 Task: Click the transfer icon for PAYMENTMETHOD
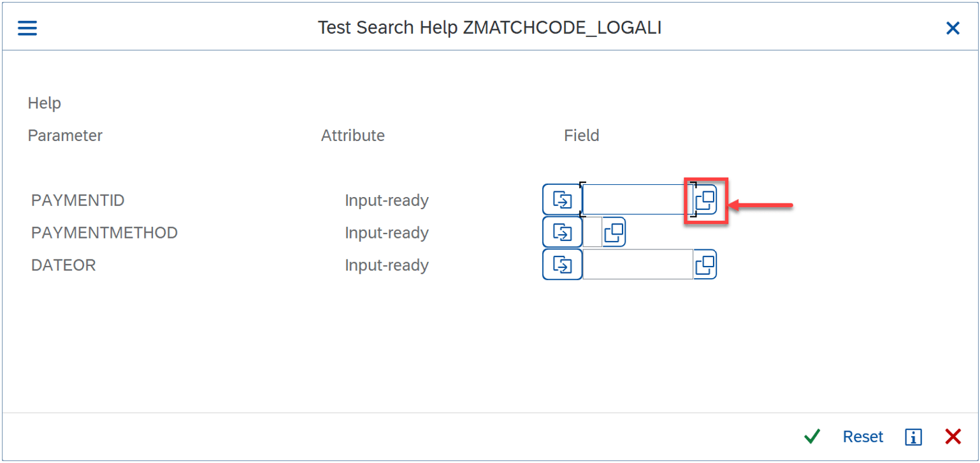561,231
